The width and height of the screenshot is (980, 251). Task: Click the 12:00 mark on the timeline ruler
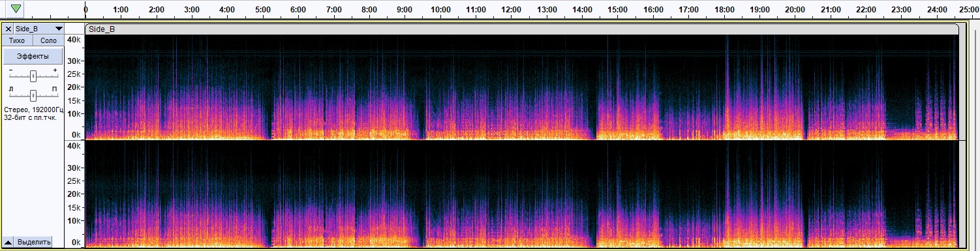click(512, 10)
